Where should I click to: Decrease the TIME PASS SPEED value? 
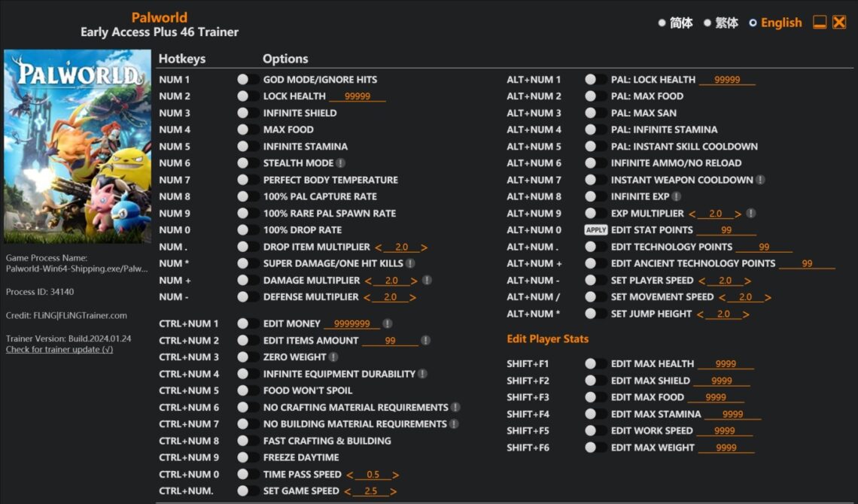point(348,474)
